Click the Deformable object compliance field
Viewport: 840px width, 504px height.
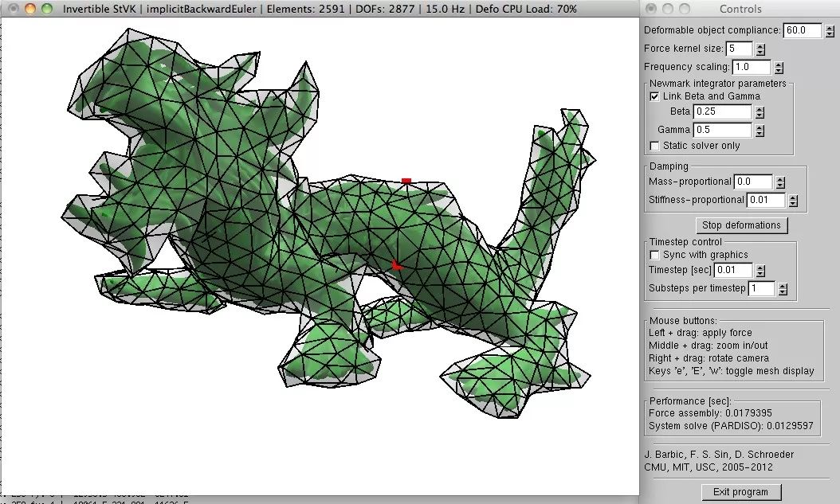click(x=802, y=30)
